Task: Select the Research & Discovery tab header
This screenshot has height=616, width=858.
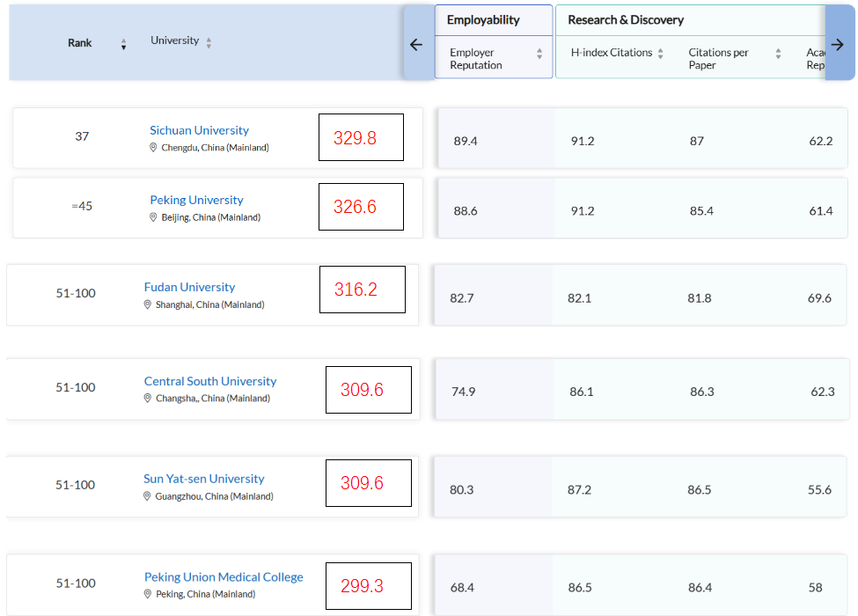Action: click(x=626, y=20)
